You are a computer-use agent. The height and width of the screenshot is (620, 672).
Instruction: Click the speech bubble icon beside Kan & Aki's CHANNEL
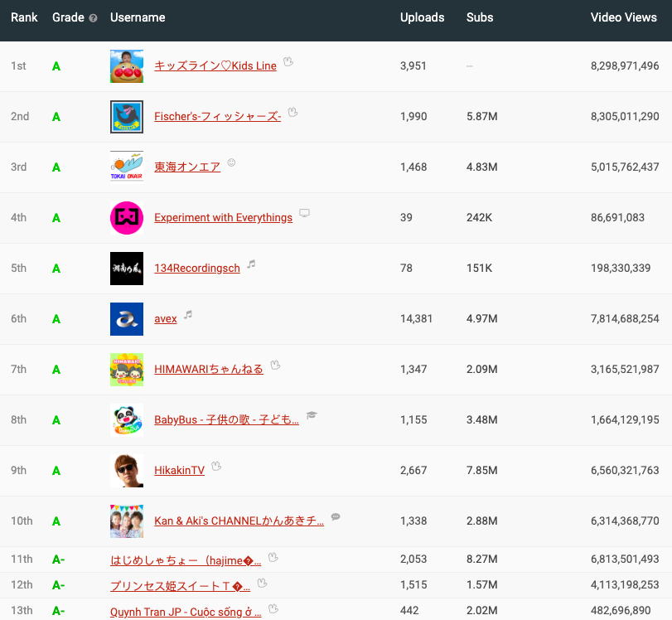tap(336, 517)
